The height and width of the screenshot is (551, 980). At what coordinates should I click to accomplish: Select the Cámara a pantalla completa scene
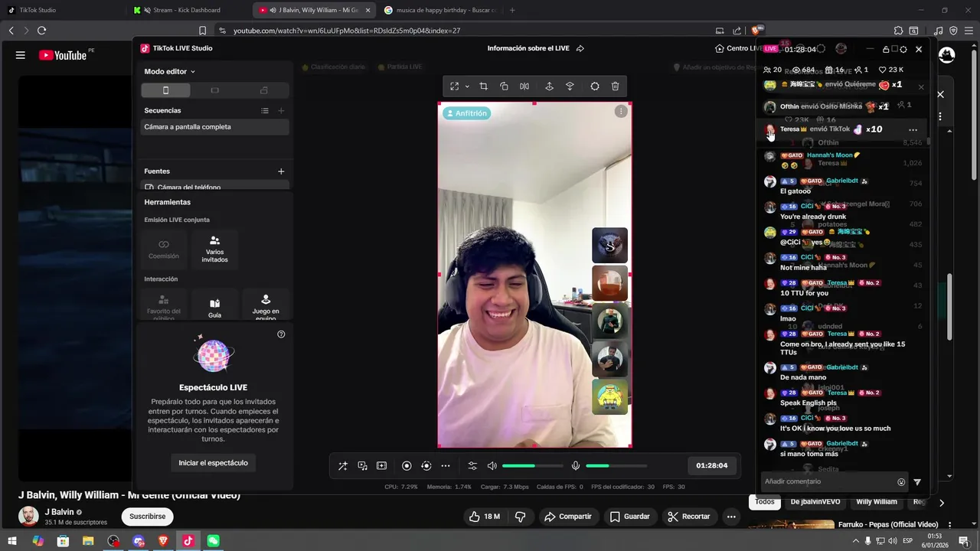[x=214, y=127]
